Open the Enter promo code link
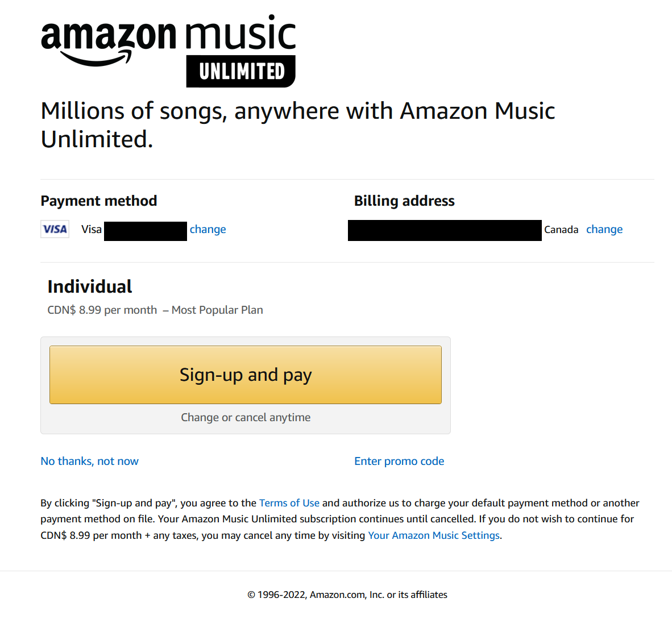Viewport: 672px width, 640px height. click(399, 461)
